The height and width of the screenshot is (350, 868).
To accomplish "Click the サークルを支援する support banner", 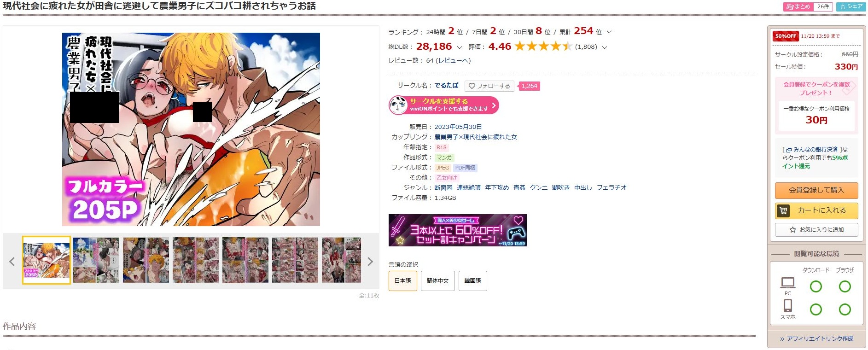I will (x=444, y=105).
